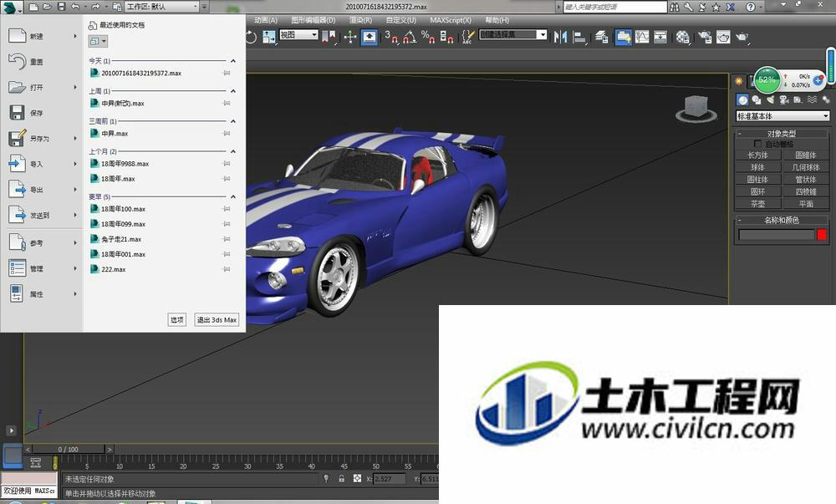Click the 平面 object type button
The height and width of the screenshot is (504, 836).
pos(806,203)
